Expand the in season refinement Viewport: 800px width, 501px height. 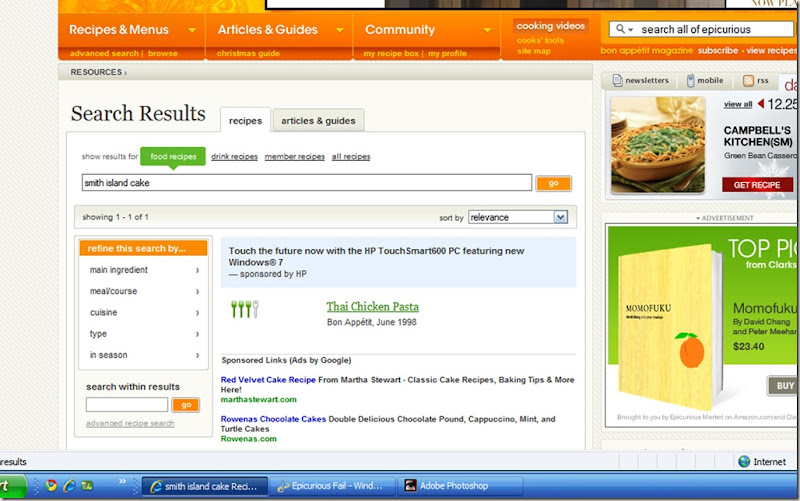(143, 355)
